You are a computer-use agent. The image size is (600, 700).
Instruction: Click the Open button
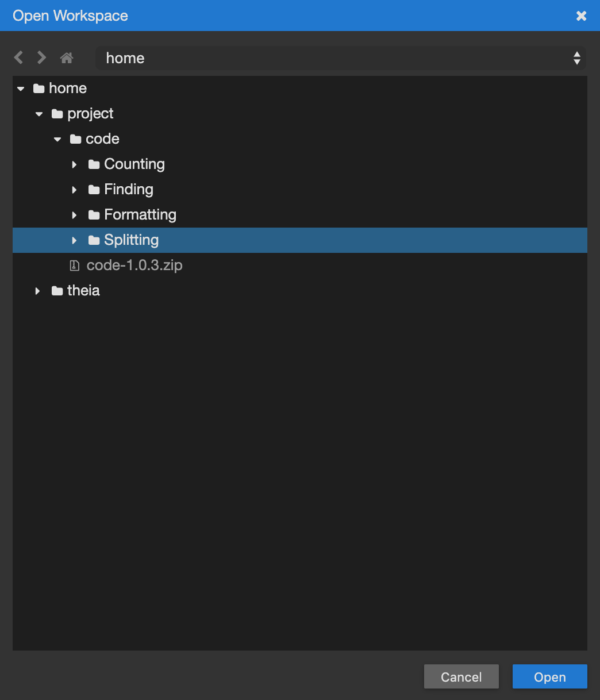pos(549,676)
